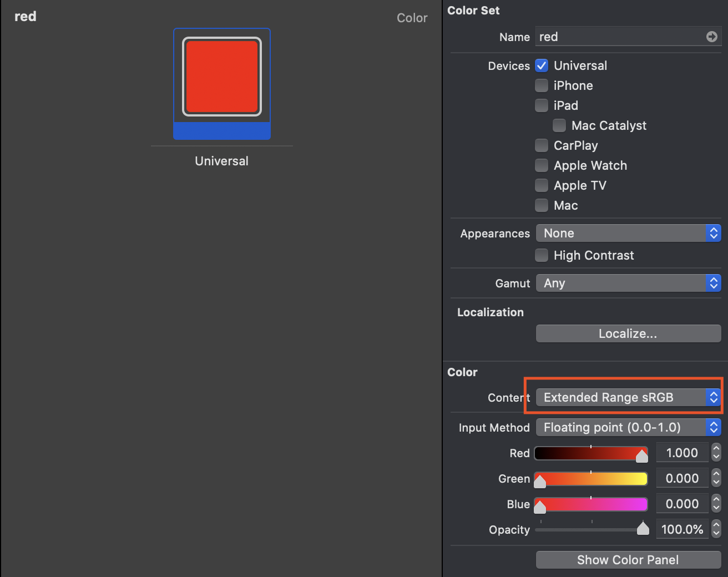Open the Content dropdown showing Extended Range sRGB

click(x=628, y=397)
